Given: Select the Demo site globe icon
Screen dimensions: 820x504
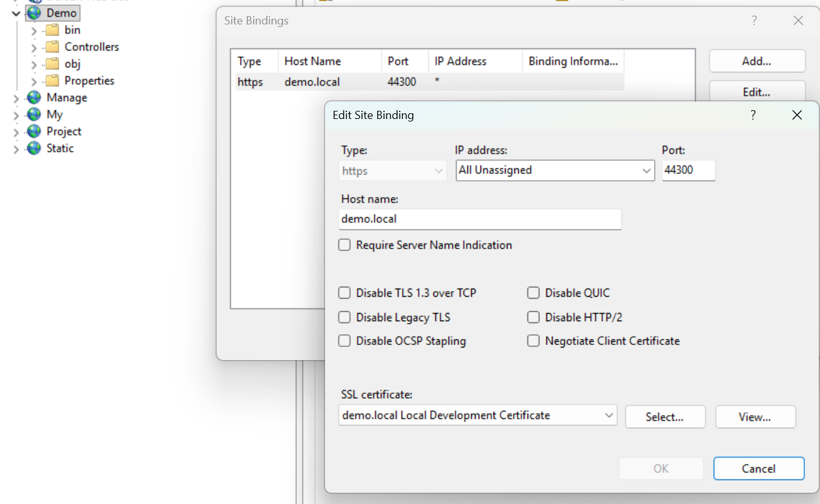Looking at the screenshot, I should point(33,13).
